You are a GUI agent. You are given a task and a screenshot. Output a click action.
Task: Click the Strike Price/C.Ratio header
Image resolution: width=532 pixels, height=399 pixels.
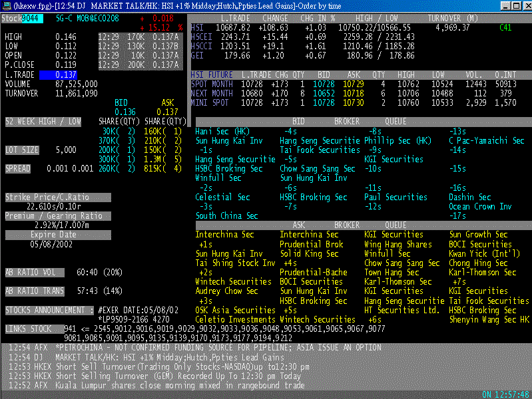click(x=58, y=198)
